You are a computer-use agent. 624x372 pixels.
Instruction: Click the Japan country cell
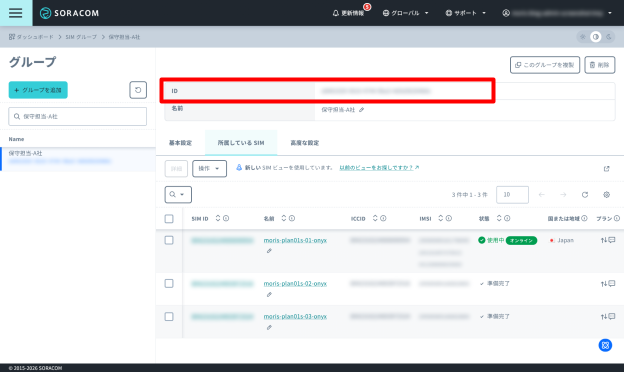point(562,240)
